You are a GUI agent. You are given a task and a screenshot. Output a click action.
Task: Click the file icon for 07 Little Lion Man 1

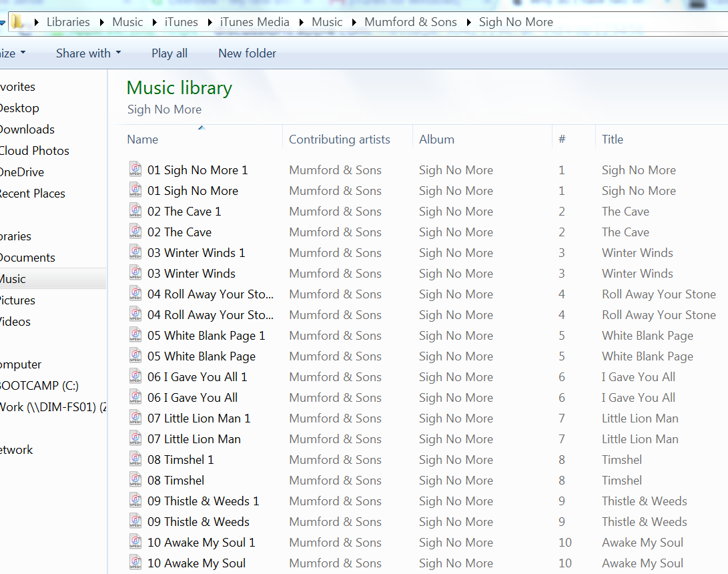135,418
